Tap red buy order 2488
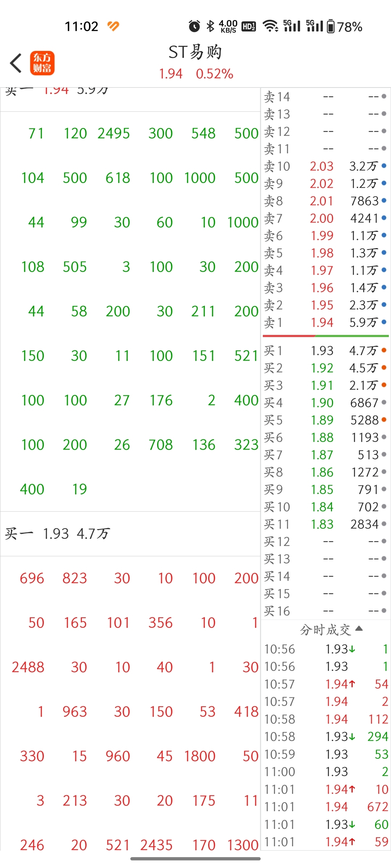This screenshot has height=868, width=391. point(28,667)
